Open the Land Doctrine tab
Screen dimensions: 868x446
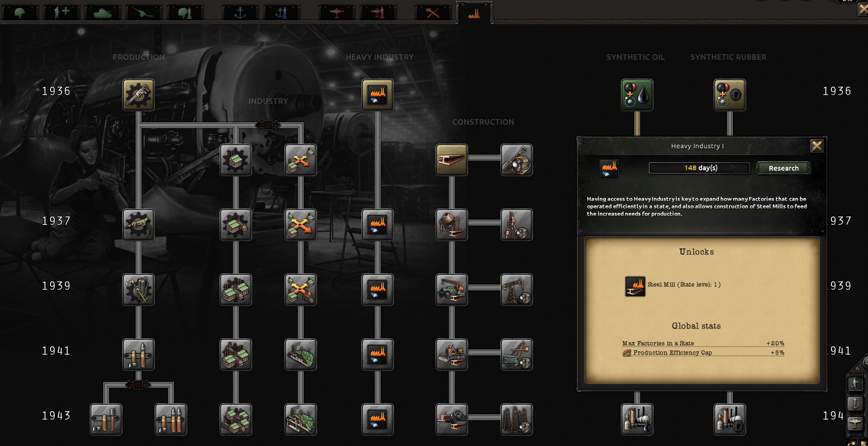185,12
